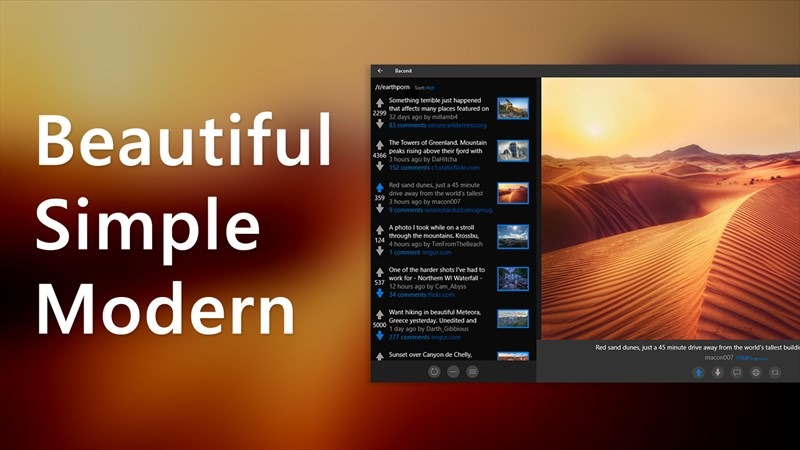Click the '12 hours ago by Cam_Abyss' byline
Viewport: 800px width, 450px height.
pos(427,286)
